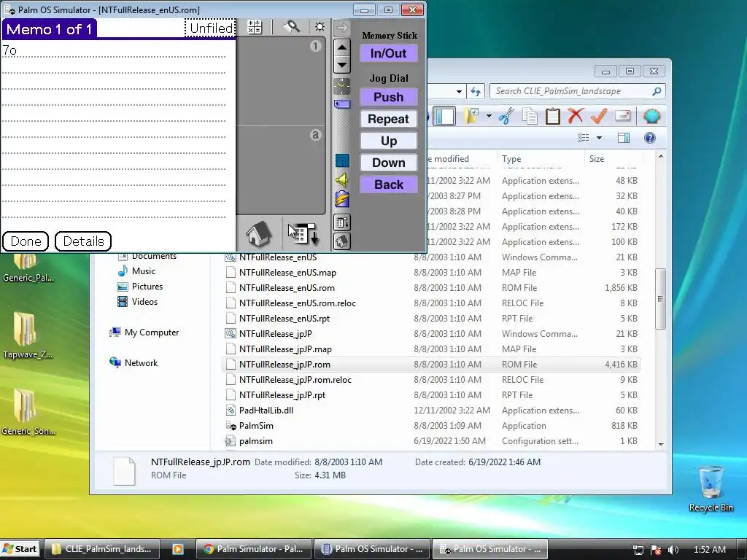This screenshot has height=560, width=747.
Task: Open memo Details button
Action: click(83, 241)
